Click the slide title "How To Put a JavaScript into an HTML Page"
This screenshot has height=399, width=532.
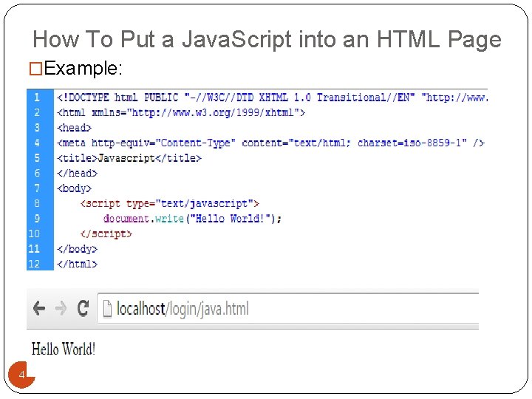click(267, 40)
